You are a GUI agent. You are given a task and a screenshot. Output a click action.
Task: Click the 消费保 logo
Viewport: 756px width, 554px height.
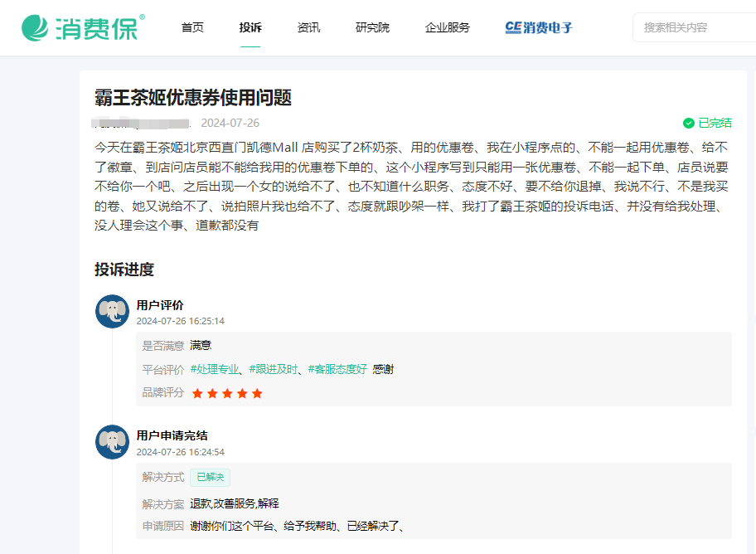(x=83, y=27)
